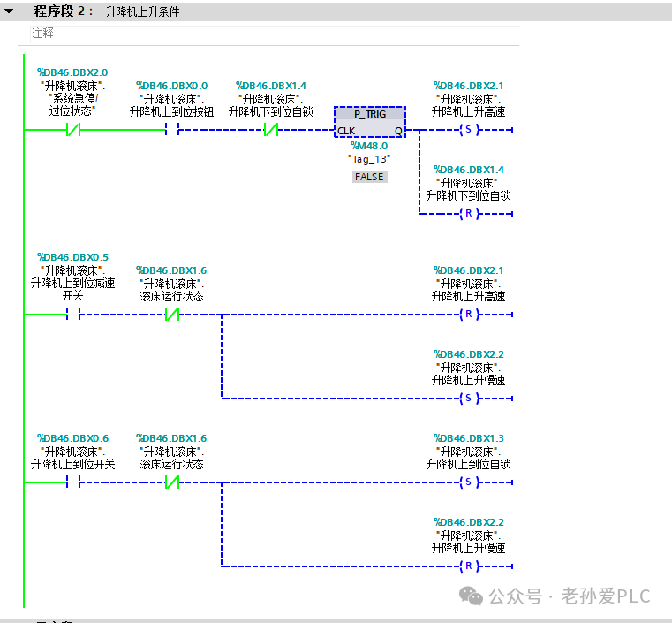Screen dimensions: 672x623
Task: Click the set coil for 升降机上升慢速
Action: click(469, 399)
